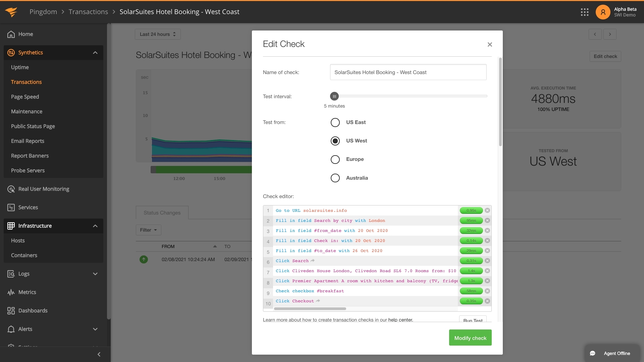Remove step 9 breakfast checkbox step

tap(487, 291)
